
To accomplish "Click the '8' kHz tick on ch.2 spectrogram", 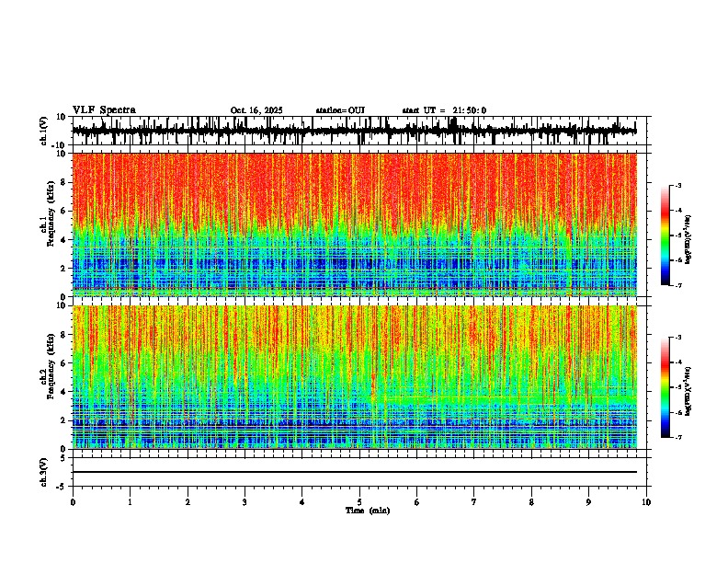I will [64, 335].
